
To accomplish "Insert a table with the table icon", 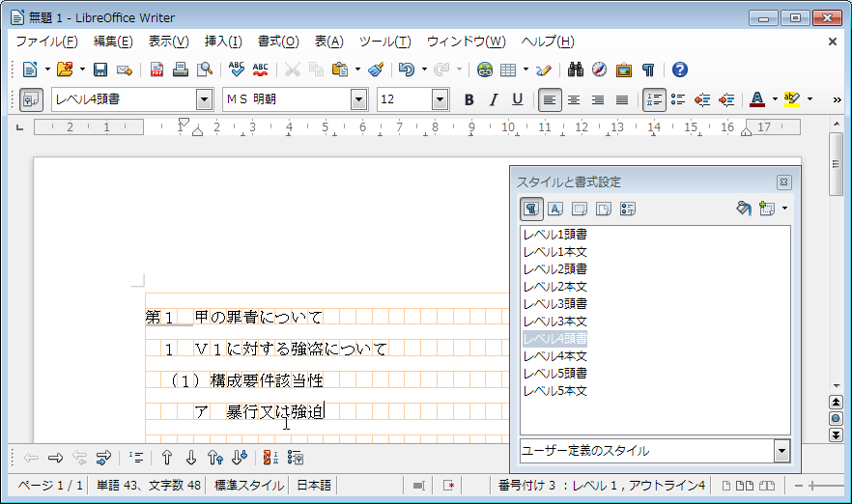I will tap(508, 70).
